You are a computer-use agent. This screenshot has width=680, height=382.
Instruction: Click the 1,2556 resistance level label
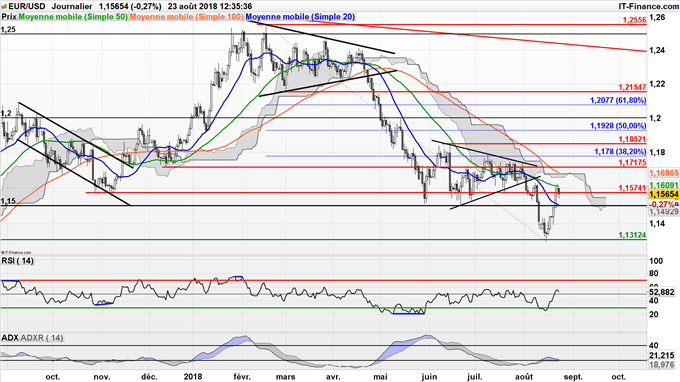(x=634, y=20)
